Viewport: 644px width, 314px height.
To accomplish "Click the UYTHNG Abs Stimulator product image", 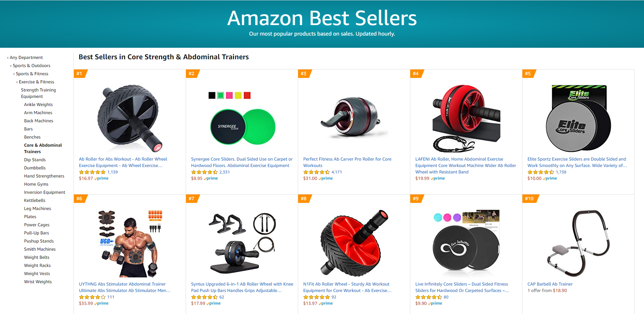I will click(x=129, y=243).
